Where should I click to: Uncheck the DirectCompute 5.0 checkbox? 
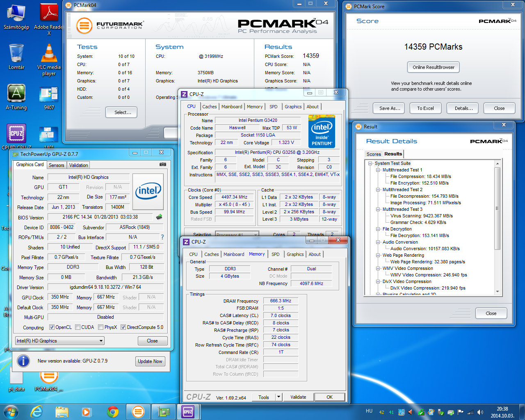(123, 327)
